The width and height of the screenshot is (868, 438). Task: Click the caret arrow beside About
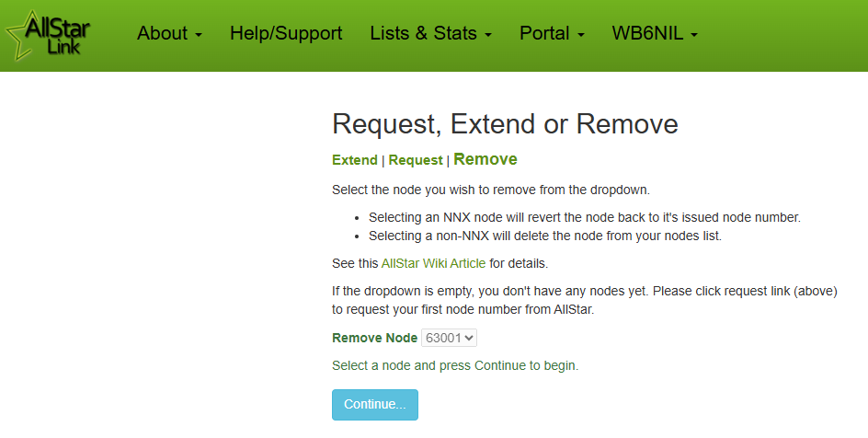[x=199, y=35]
